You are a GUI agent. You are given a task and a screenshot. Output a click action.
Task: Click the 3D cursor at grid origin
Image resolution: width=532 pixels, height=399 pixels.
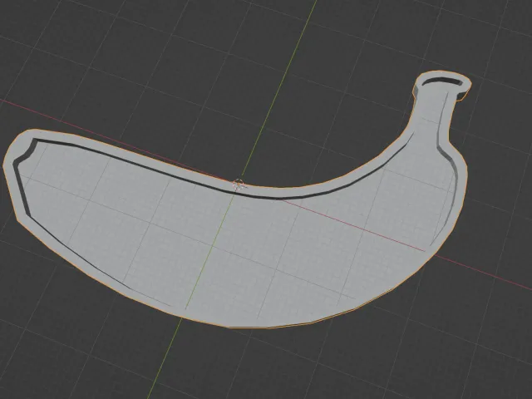click(x=239, y=185)
